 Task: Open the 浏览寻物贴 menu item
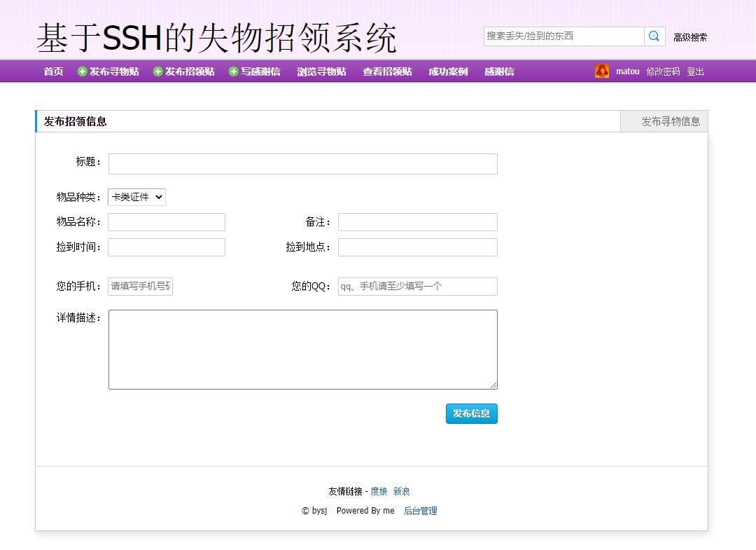point(321,71)
